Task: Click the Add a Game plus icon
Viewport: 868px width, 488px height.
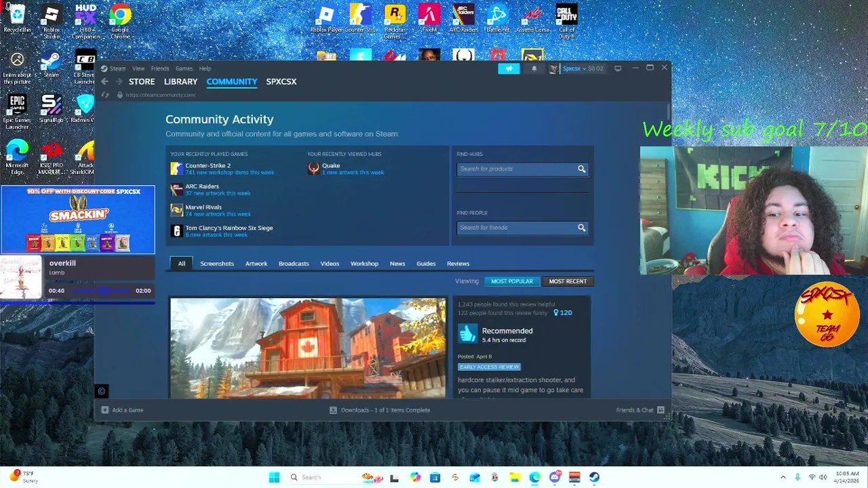Action: click(x=104, y=410)
